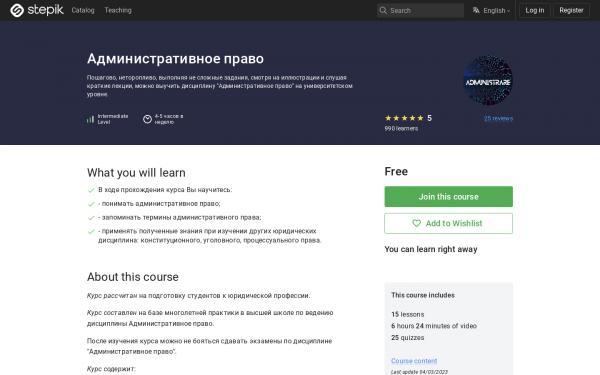Click the 'What you will learn' heading
Image resolution: width=600 pixels, height=375 pixels.
tap(136, 173)
